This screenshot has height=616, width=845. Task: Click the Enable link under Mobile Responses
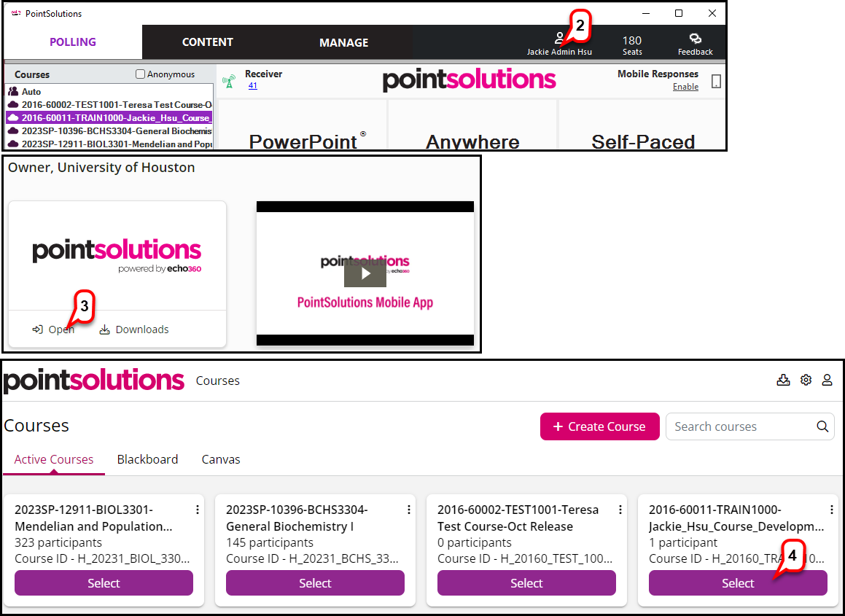pos(685,87)
